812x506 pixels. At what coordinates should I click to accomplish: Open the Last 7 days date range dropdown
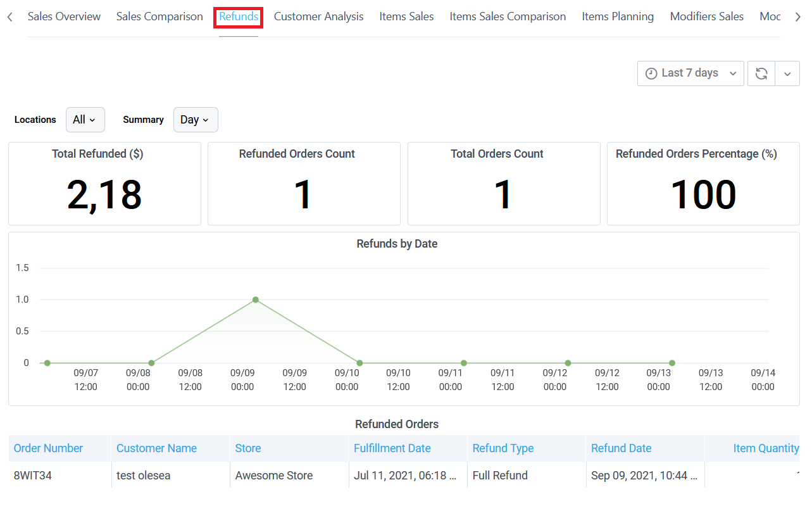click(690, 73)
